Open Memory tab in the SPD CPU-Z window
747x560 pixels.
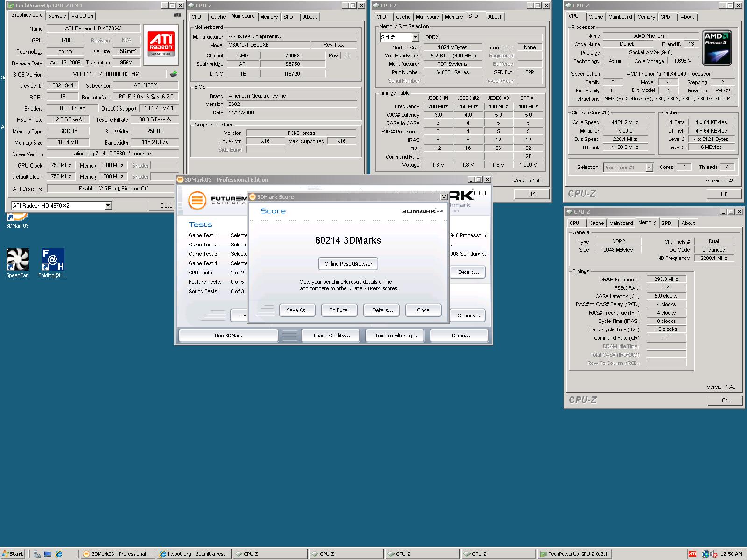click(x=454, y=17)
